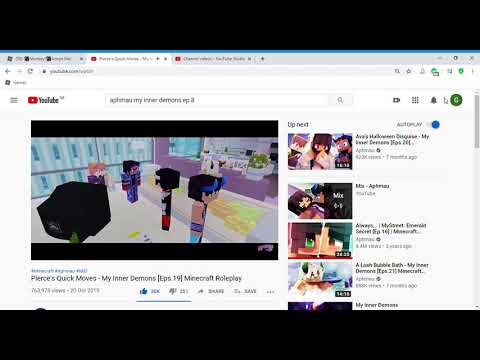Click the video player frame
This screenshot has width=480, height=360.
tap(154, 190)
